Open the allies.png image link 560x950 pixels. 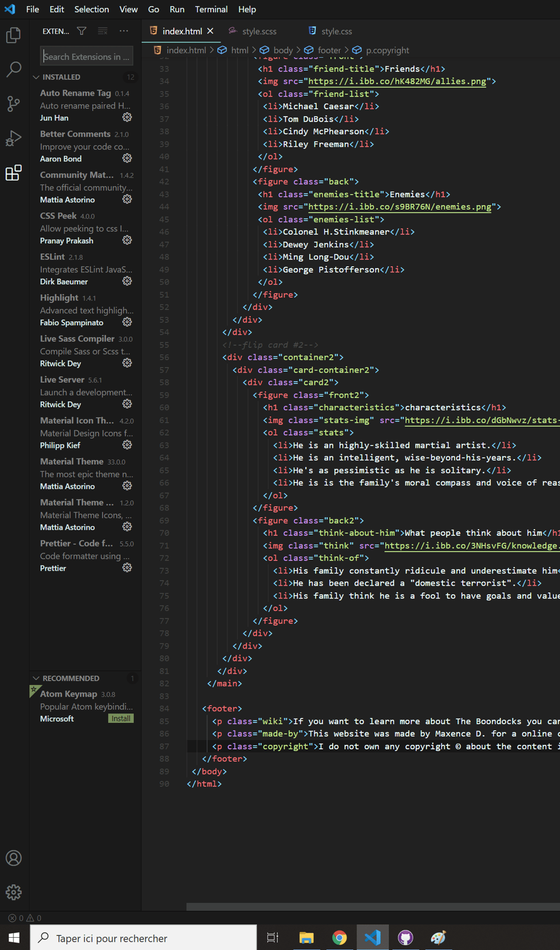tap(397, 81)
